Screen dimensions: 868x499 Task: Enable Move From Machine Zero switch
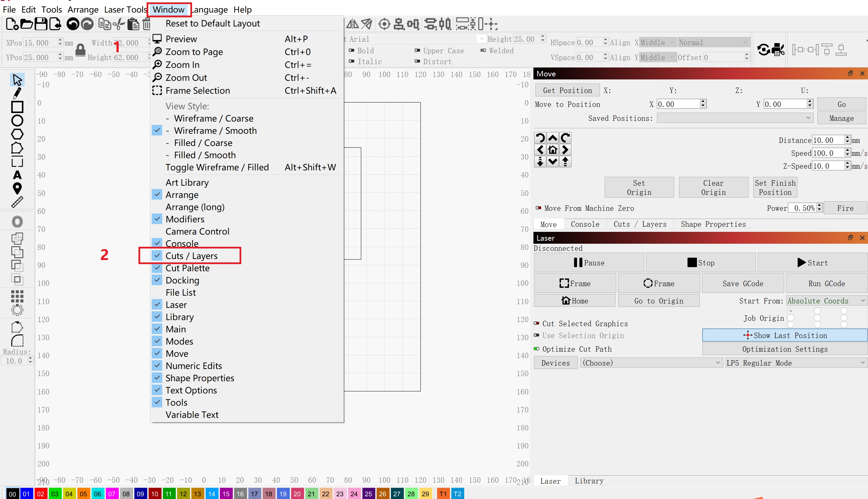539,208
